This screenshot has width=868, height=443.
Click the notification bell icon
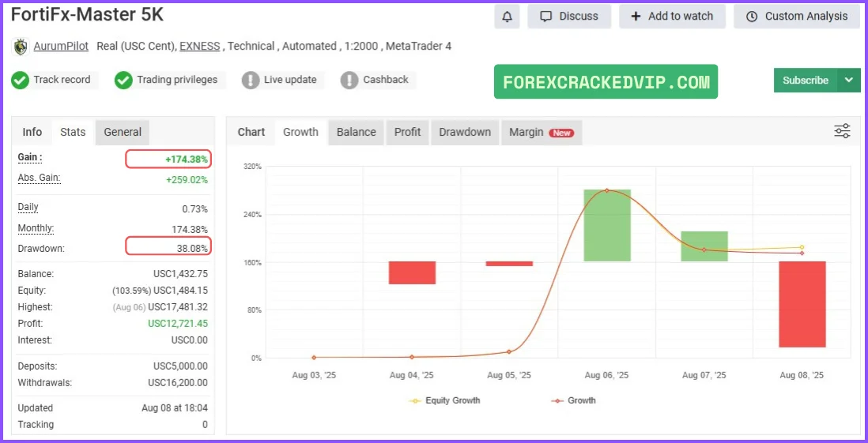pyautogui.click(x=507, y=16)
